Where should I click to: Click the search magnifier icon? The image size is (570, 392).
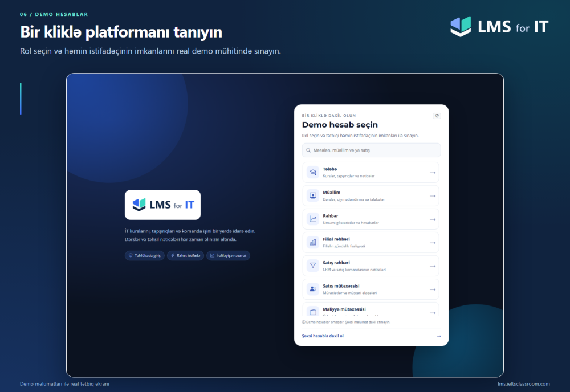[x=308, y=150]
